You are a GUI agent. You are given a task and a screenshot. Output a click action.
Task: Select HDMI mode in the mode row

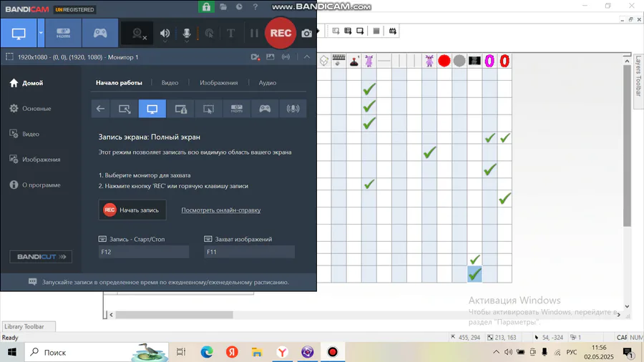click(x=237, y=109)
